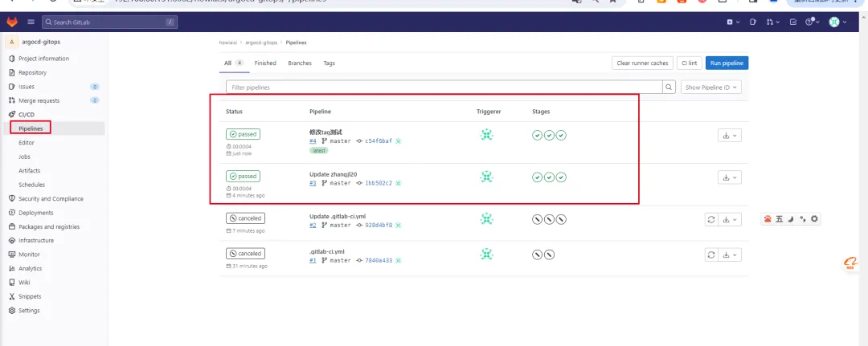Click third stage icon of pipeline #4
Image resolution: width=868 pixels, height=346 pixels.
point(561,136)
